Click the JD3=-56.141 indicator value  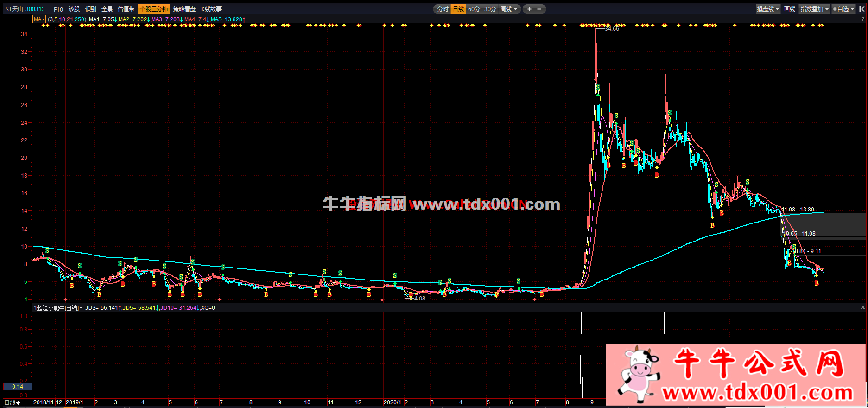coord(103,308)
